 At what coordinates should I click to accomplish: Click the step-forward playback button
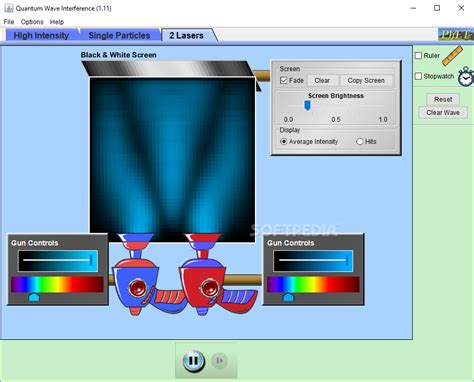coord(219,361)
